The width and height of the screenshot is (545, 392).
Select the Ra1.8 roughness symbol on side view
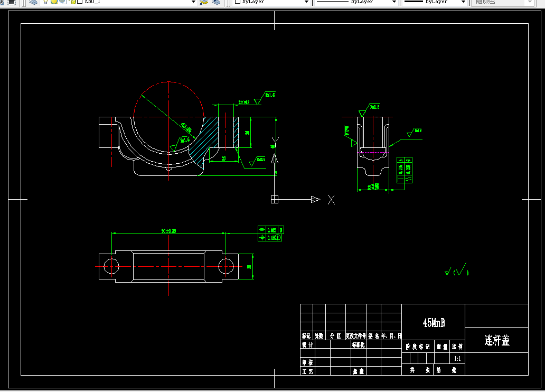pos(369,110)
